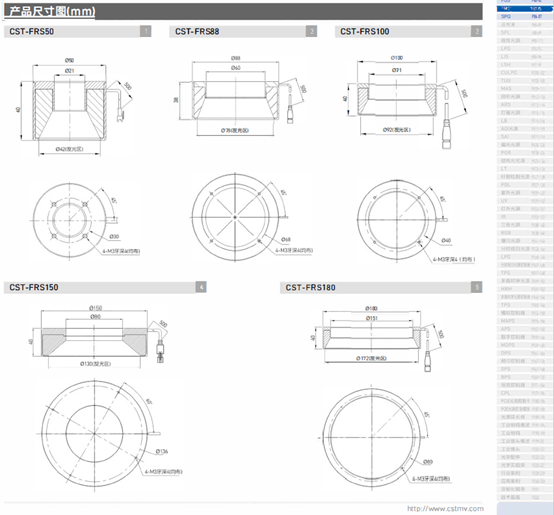Open the ARS entry in the sidebar index

[524, 105]
